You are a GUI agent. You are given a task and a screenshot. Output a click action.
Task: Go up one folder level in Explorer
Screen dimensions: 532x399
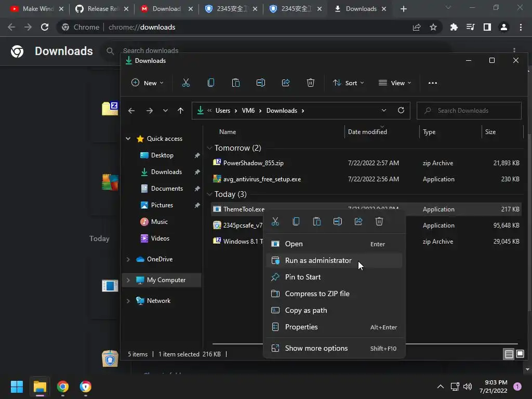pyautogui.click(x=180, y=111)
